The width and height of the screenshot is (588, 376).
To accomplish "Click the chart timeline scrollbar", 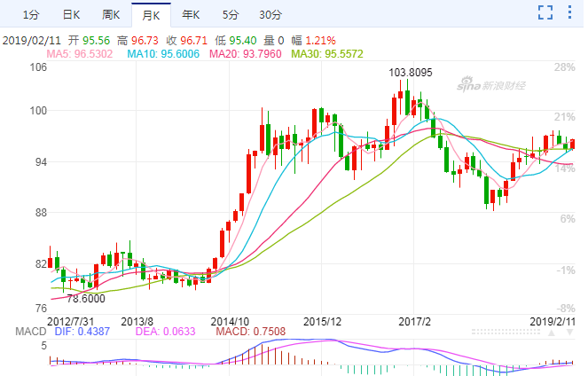I will [x=506, y=333].
